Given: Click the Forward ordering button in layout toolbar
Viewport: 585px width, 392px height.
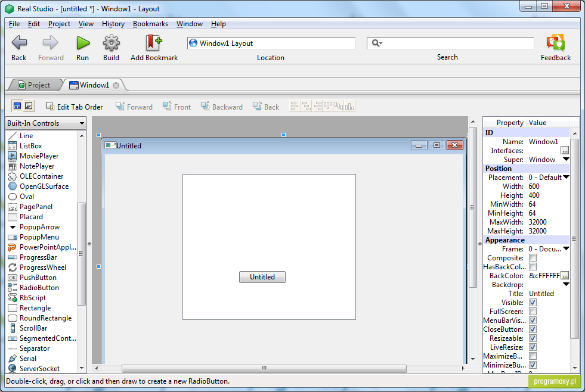Looking at the screenshot, I should [x=134, y=107].
